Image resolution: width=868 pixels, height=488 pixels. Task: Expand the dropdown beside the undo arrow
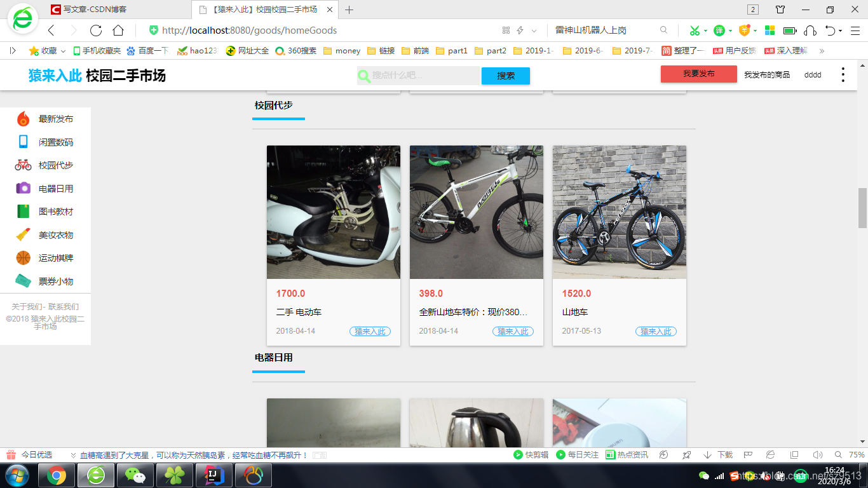click(840, 30)
